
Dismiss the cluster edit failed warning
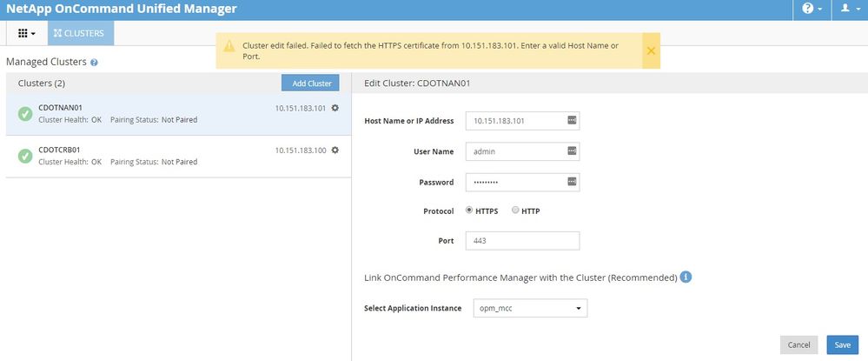click(x=651, y=51)
